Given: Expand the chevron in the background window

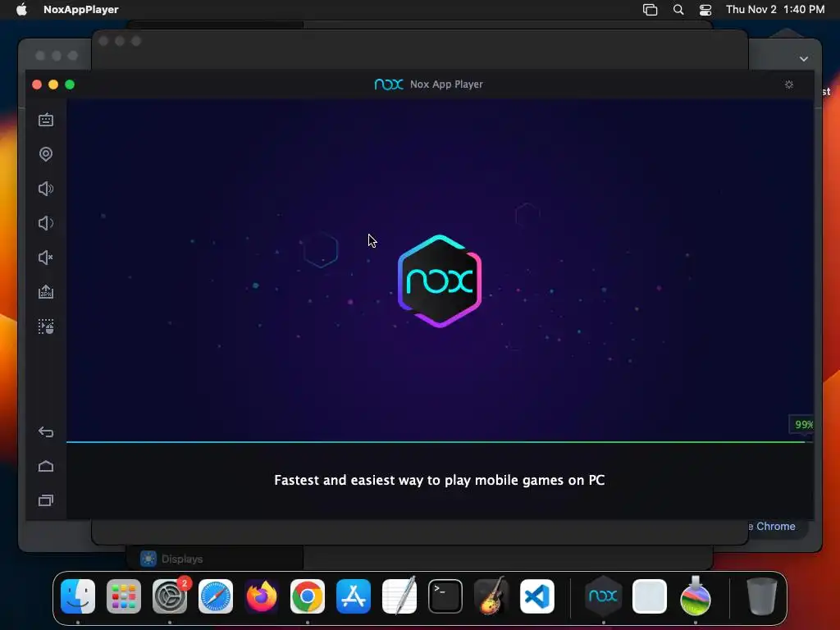Looking at the screenshot, I should pos(804,59).
